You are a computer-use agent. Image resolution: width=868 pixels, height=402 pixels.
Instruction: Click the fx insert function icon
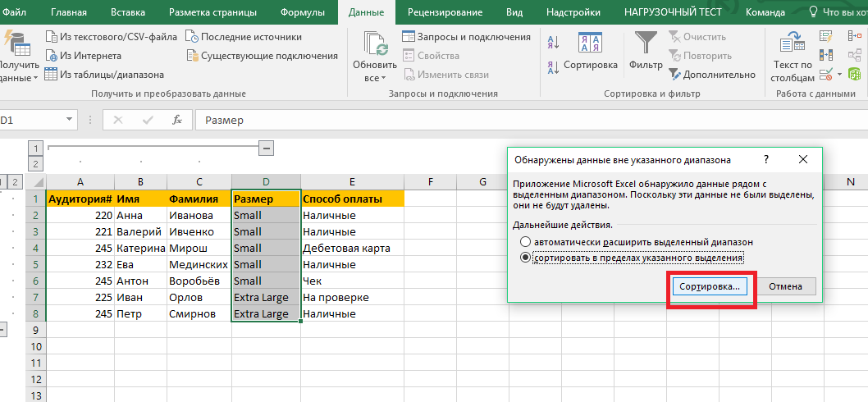point(176,120)
